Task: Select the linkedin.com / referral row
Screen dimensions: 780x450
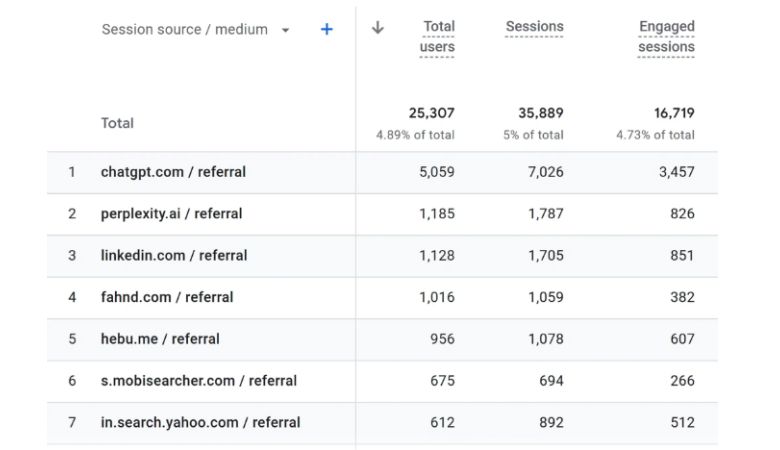Action: click(173, 256)
